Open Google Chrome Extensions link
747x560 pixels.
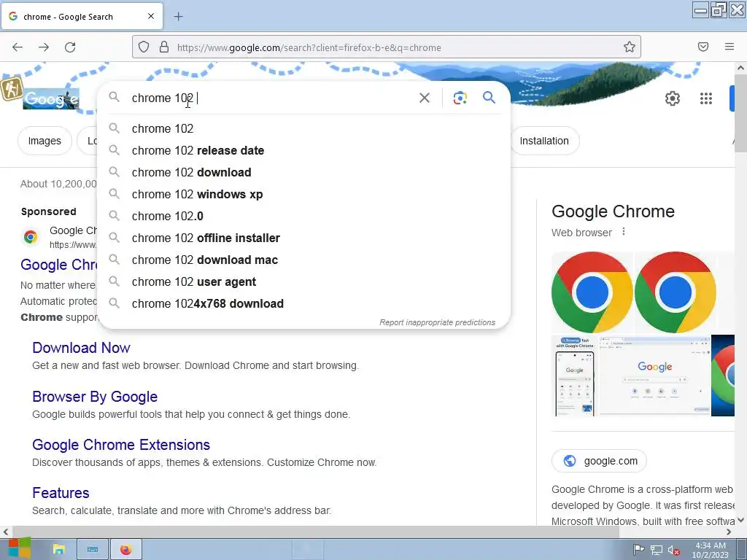point(121,445)
